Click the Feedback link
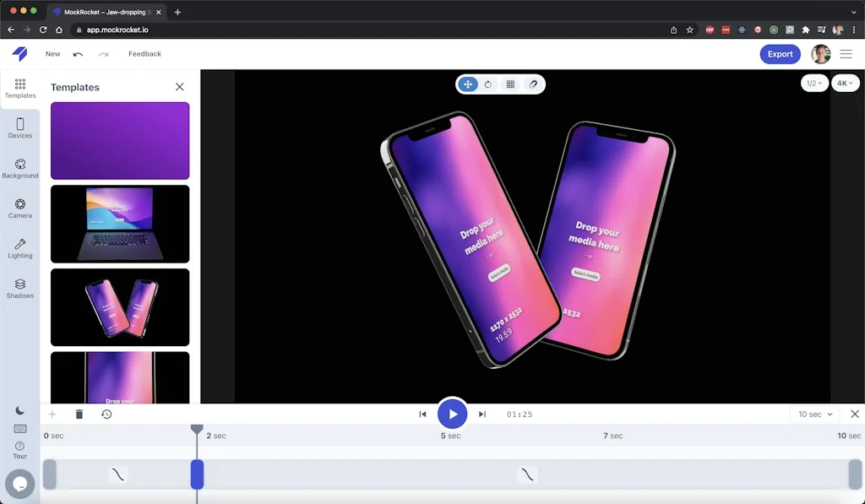The image size is (865, 504). [x=144, y=53]
